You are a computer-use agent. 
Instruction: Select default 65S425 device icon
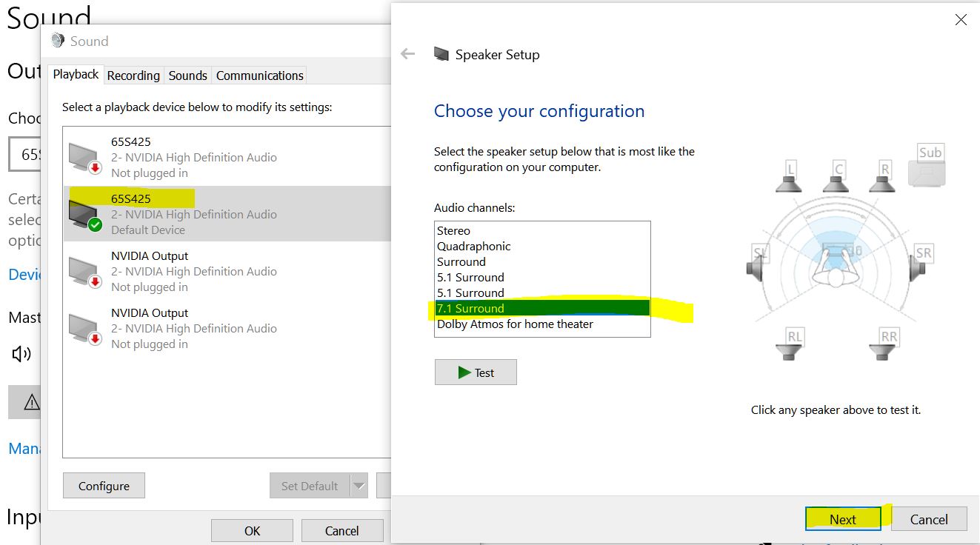tap(85, 214)
